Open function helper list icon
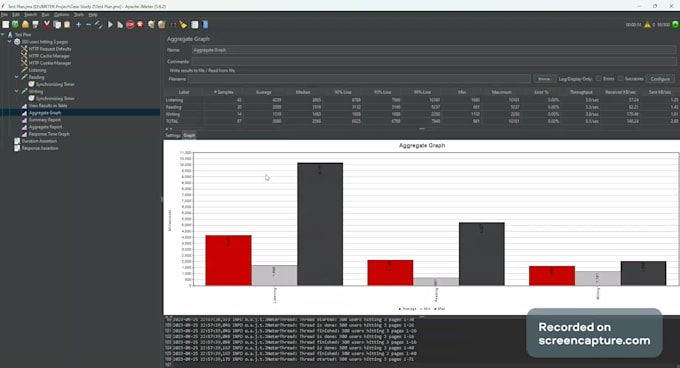The image size is (680, 368). pyautogui.click(x=195, y=25)
